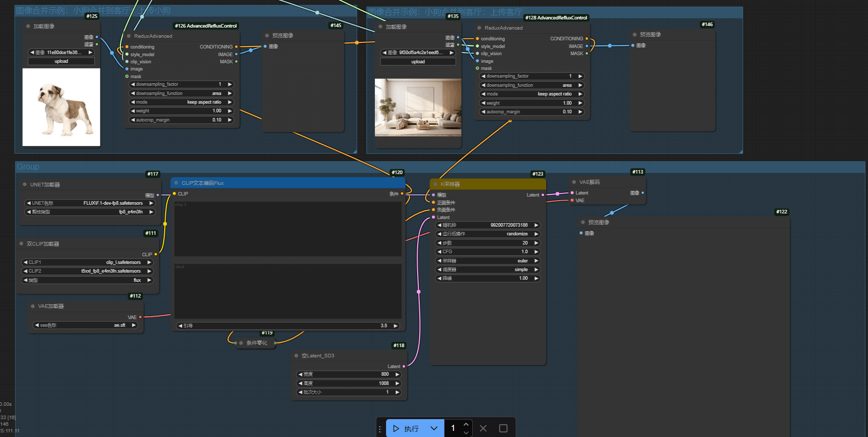Adjust the 降噪 1.00 value control
The image size is (868, 437).
point(488,278)
